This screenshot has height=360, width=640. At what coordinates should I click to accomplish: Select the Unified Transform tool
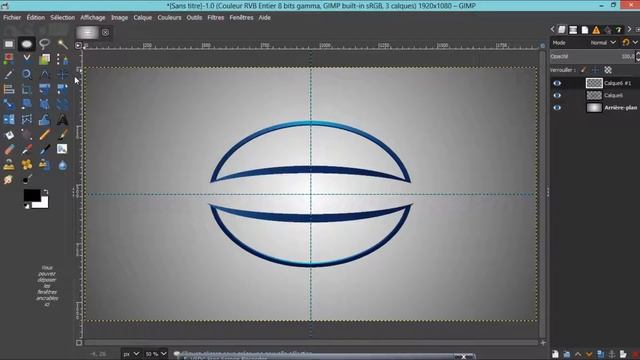pyautogui.click(x=44, y=89)
